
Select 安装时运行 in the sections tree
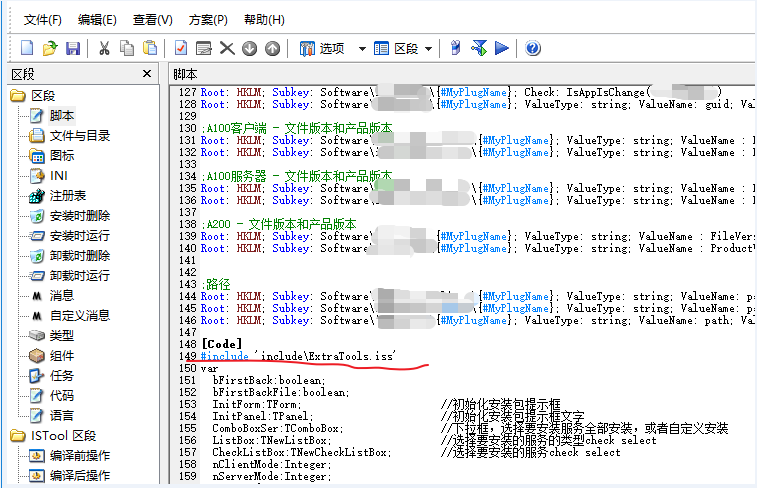[80, 236]
